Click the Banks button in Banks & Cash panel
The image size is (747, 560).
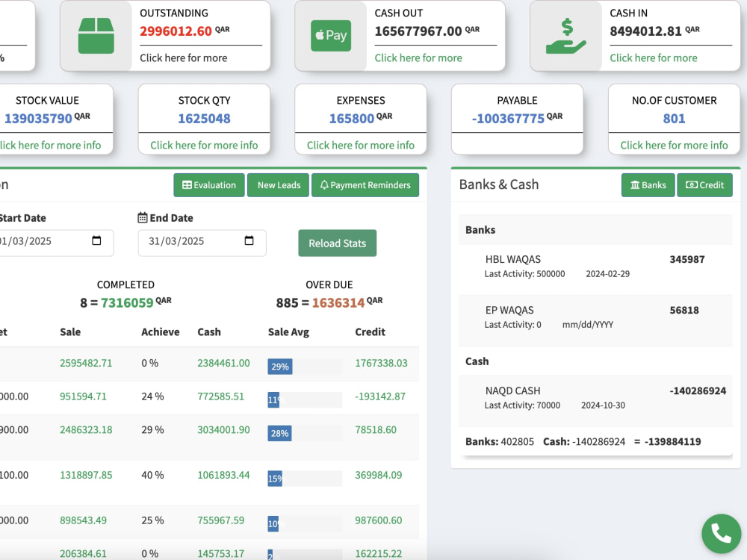coord(648,185)
